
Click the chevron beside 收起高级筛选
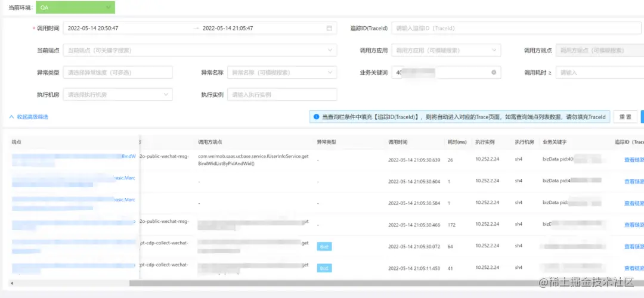coord(11,117)
